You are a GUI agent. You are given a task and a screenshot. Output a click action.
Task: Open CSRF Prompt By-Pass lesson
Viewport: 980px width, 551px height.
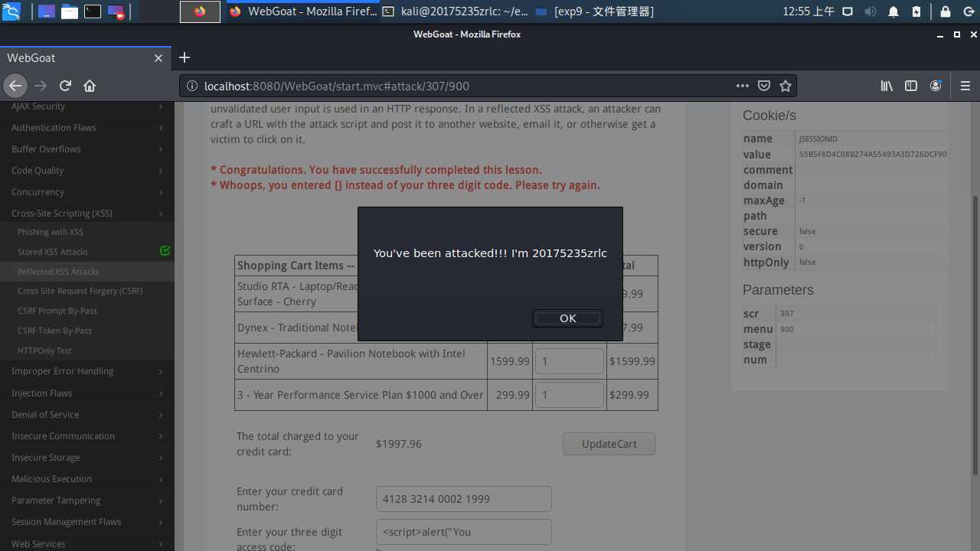pyautogui.click(x=57, y=311)
